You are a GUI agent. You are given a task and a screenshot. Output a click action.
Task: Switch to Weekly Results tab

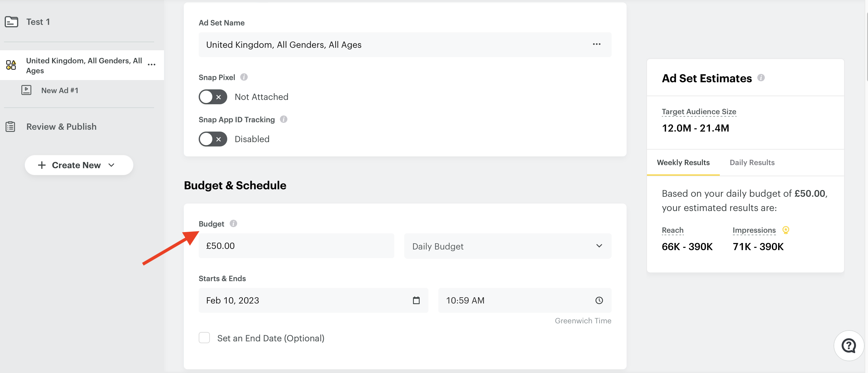click(683, 163)
